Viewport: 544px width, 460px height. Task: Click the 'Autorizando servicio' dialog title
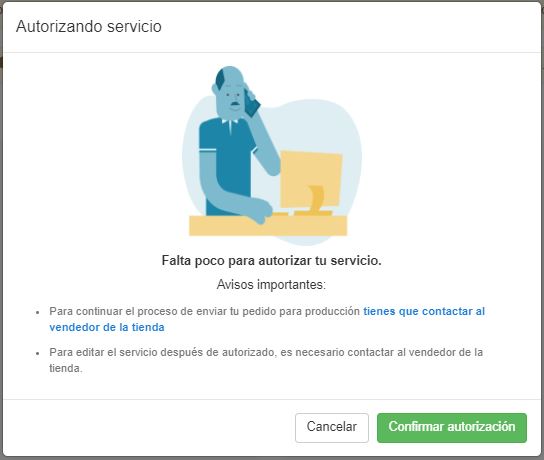point(89,26)
